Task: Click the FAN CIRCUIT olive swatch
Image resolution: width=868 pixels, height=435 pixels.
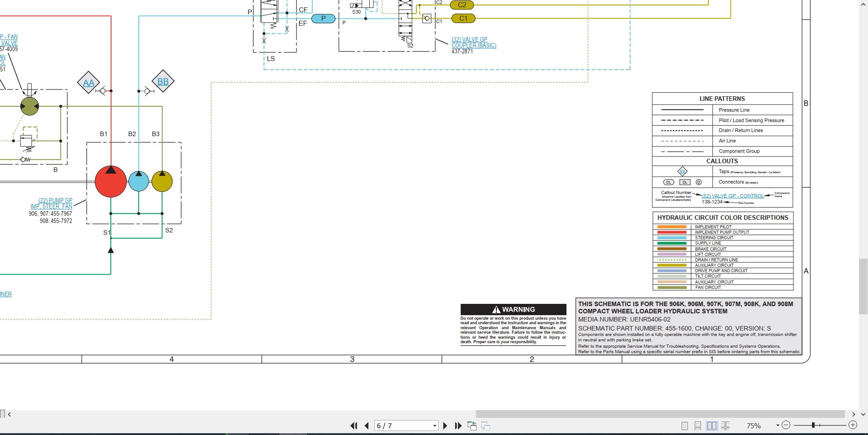Action: pos(672,288)
